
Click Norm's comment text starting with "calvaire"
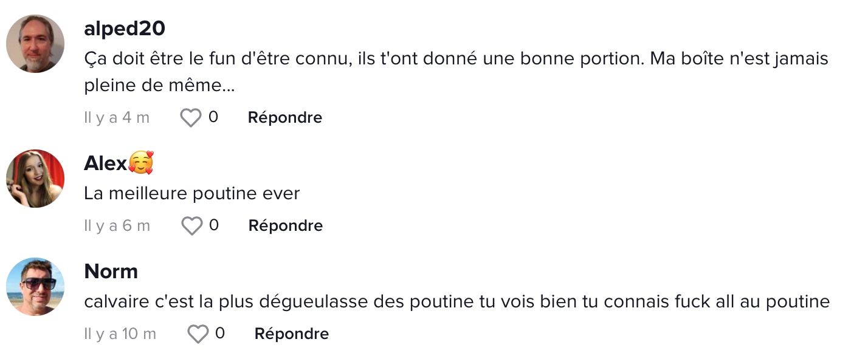(457, 302)
